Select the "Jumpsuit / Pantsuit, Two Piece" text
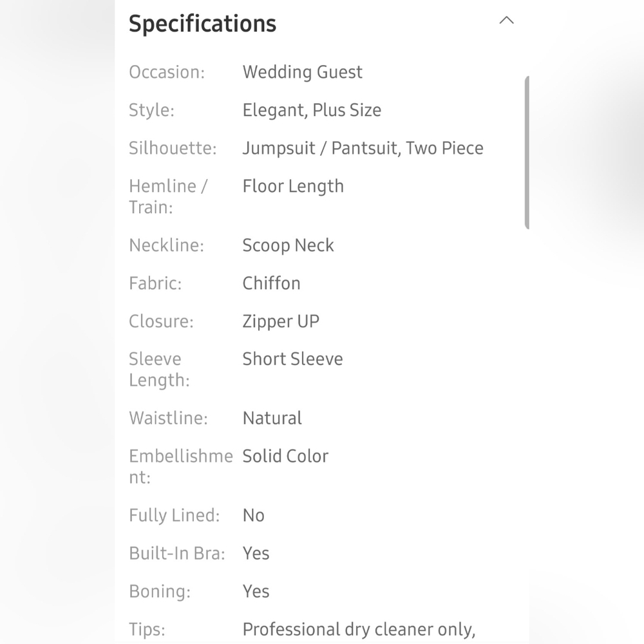 pos(363,148)
